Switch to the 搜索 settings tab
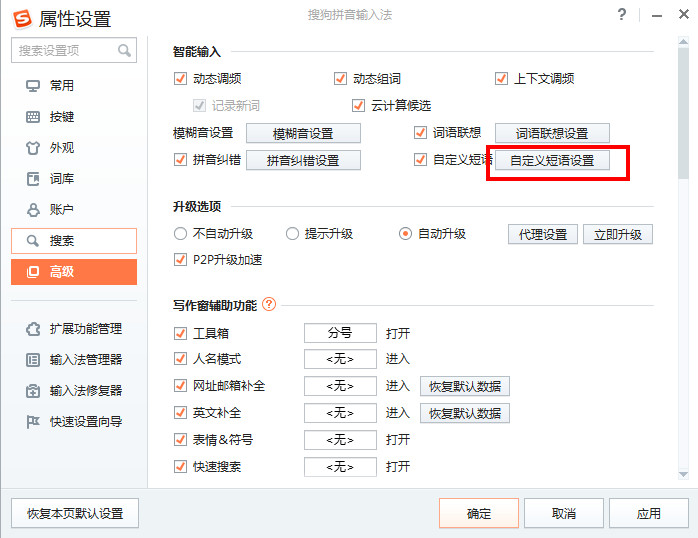Viewport: 698px width, 538px height. [74, 241]
